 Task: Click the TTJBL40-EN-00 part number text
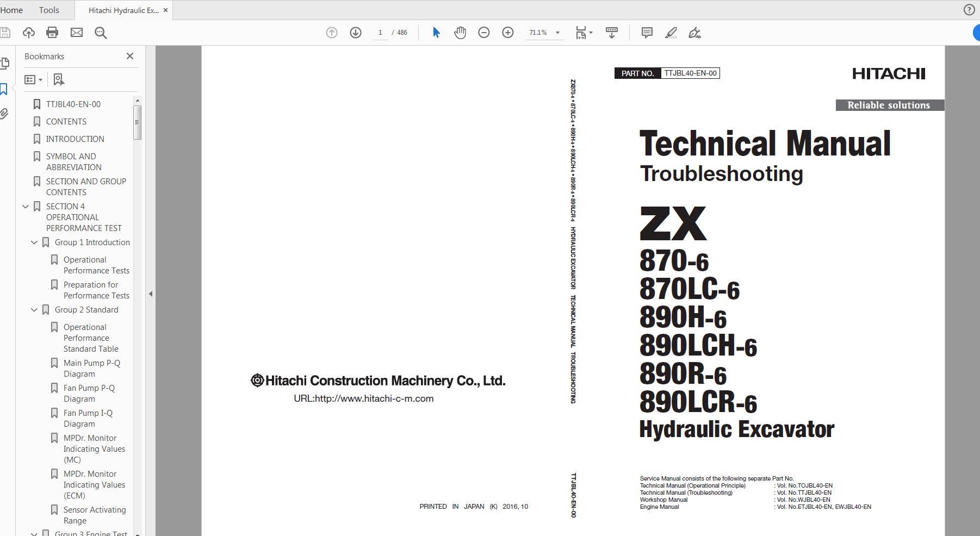tap(690, 73)
